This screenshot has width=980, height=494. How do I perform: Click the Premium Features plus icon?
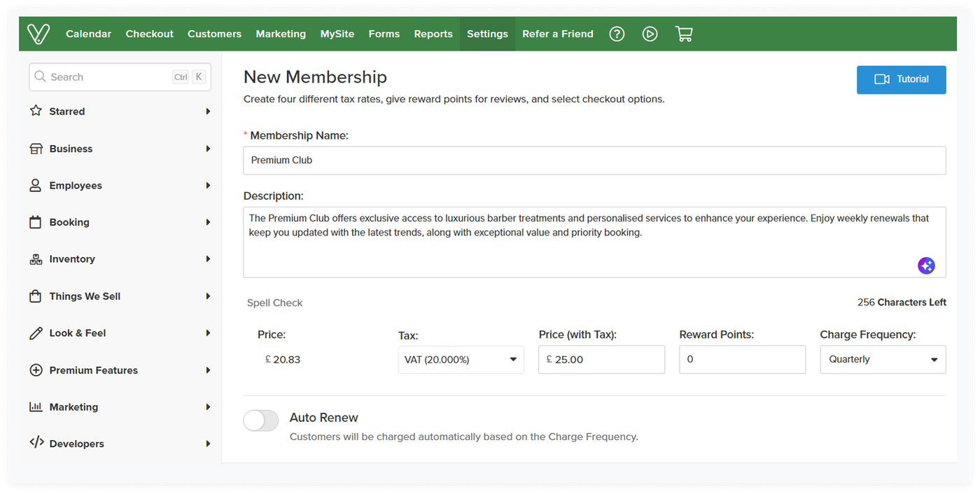click(x=36, y=370)
